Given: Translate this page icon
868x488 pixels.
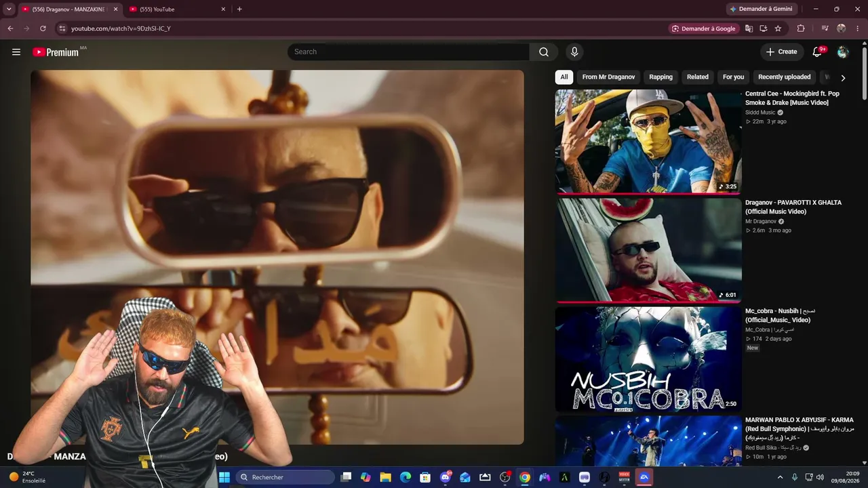Looking at the screenshot, I should pyautogui.click(x=749, y=28).
